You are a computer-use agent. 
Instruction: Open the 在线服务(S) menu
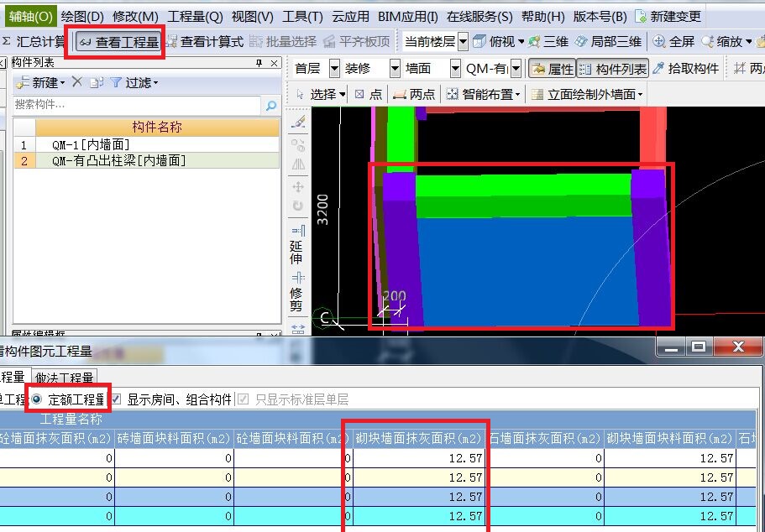(479, 17)
